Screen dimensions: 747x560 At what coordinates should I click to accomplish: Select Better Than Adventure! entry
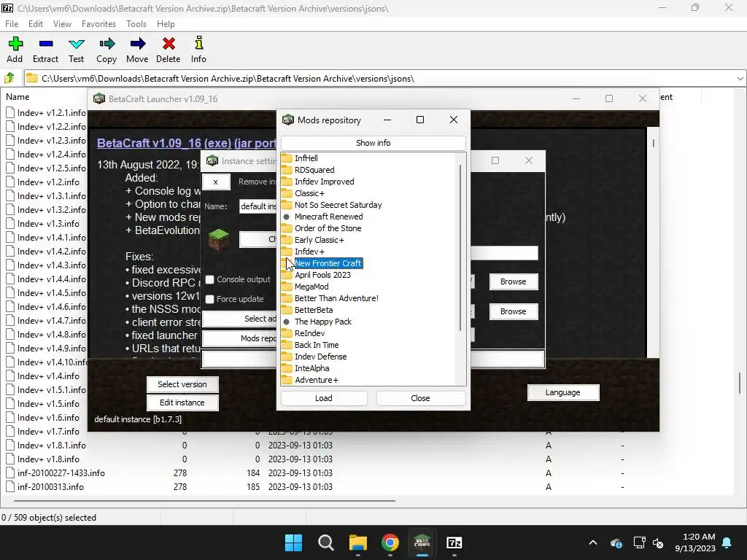(336, 298)
